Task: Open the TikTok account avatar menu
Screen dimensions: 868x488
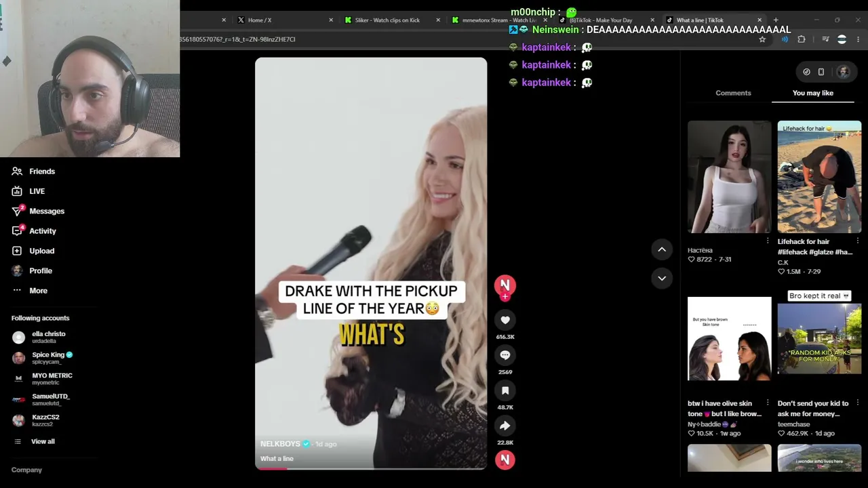Action: [843, 72]
